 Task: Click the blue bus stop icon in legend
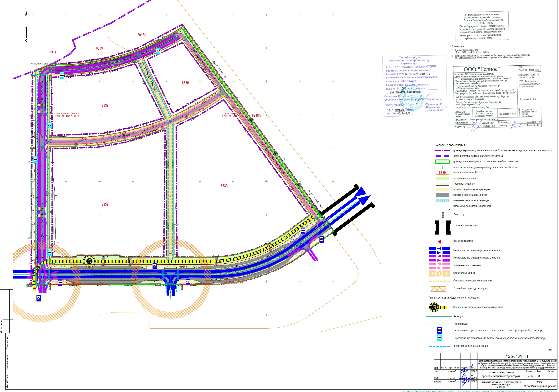pos(440,330)
